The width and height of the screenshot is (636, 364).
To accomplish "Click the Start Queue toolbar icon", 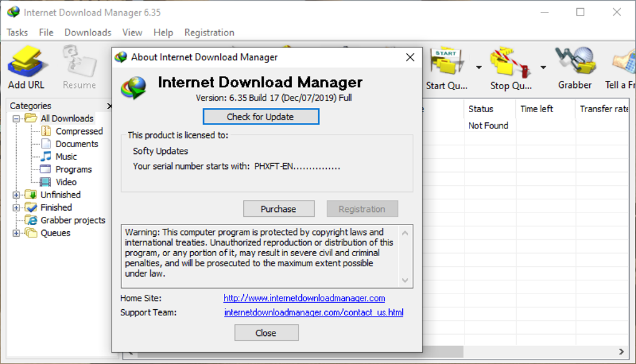I will tap(446, 62).
